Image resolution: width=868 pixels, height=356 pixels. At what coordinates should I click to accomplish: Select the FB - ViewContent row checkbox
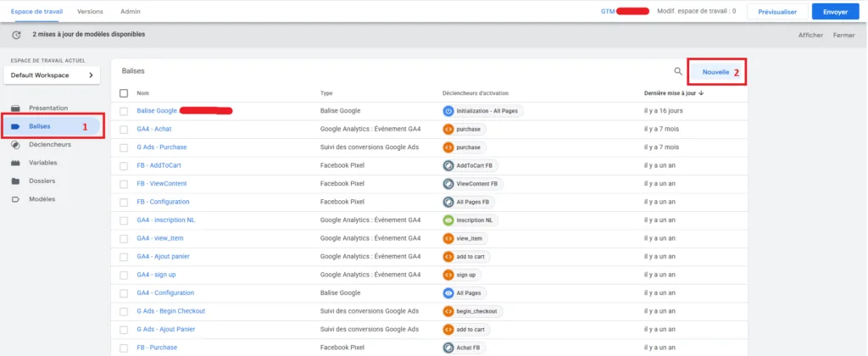click(x=124, y=184)
